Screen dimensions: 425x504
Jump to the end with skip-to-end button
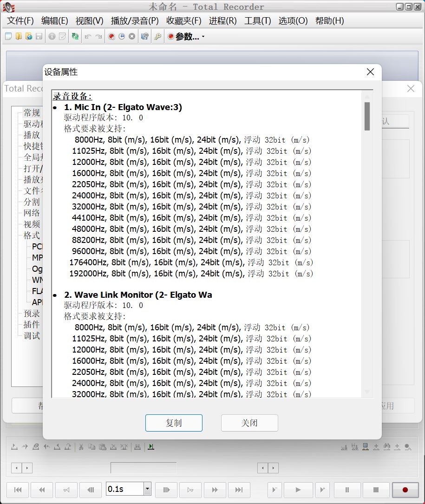coord(239,490)
